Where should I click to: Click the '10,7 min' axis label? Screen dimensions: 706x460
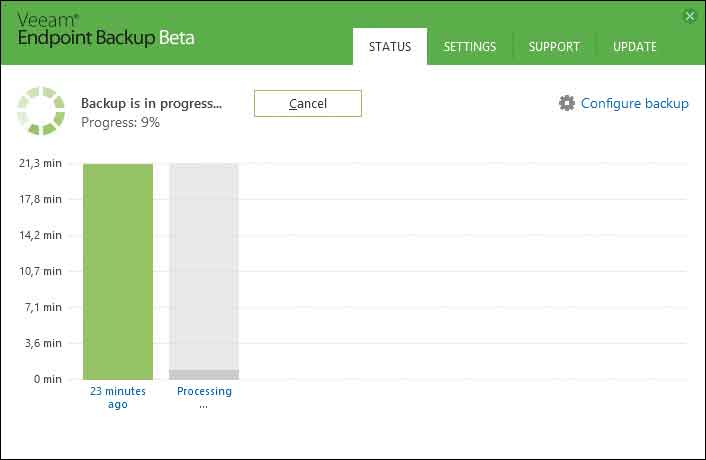(x=40, y=271)
